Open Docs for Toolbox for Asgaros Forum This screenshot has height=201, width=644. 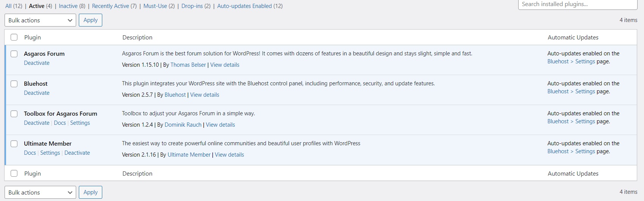(x=60, y=123)
